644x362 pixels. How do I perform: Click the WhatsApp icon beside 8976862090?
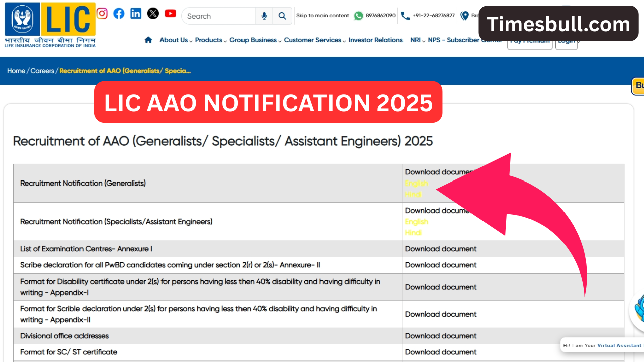point(358,16)
